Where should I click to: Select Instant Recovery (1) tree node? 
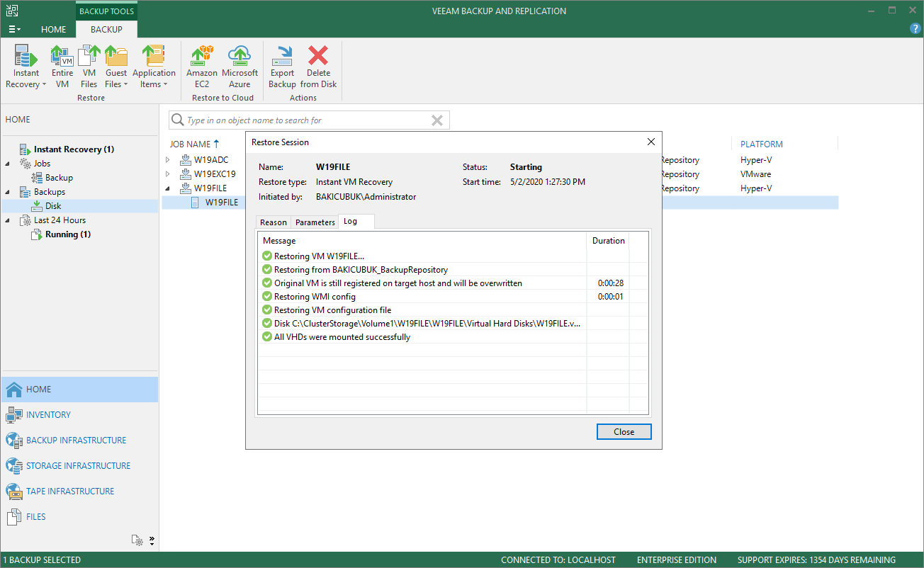point(74,149)
